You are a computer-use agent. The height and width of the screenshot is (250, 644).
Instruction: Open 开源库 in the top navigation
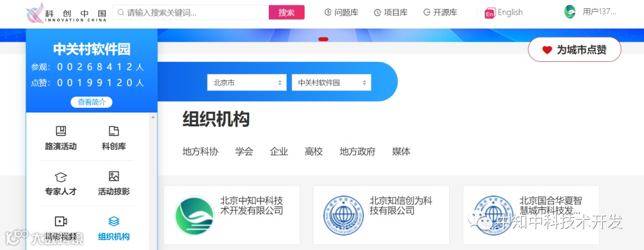click(440, 12)
